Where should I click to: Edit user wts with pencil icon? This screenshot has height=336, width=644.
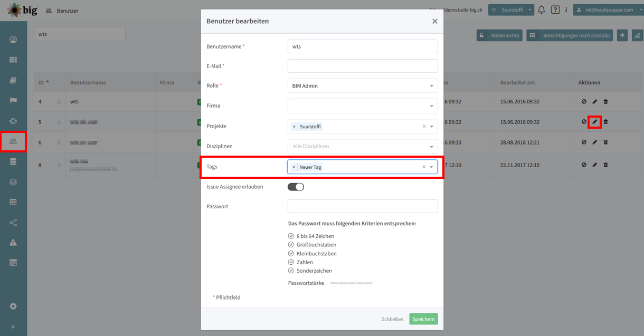[x=594, y=101]
